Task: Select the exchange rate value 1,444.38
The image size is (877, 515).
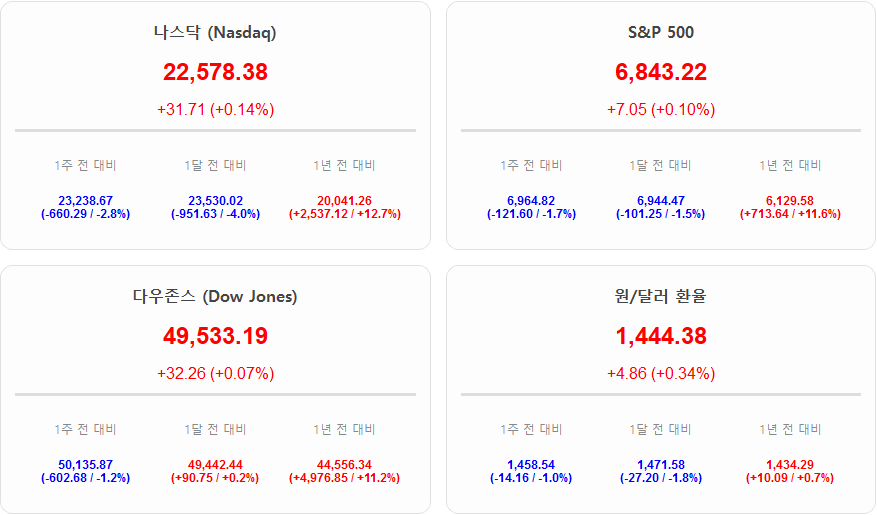Action: click(660, 336)
